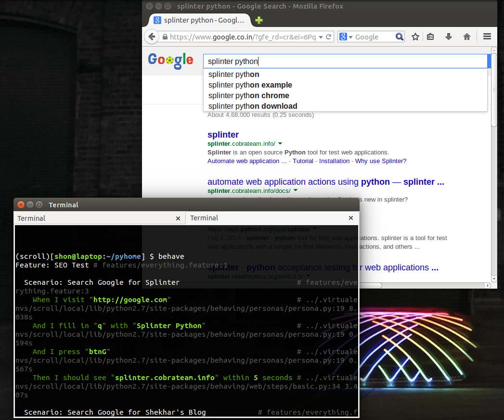Reload the page using the refresh icon

point(329,37)
